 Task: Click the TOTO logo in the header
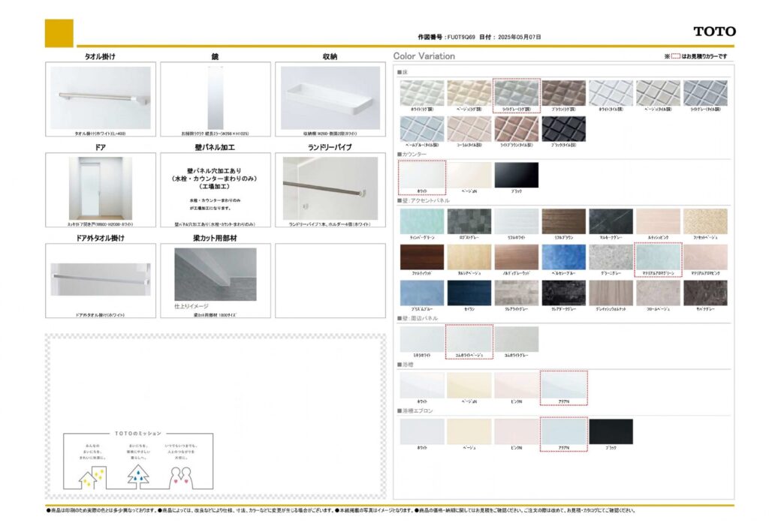pyautogui.click(x=714, y=32)
